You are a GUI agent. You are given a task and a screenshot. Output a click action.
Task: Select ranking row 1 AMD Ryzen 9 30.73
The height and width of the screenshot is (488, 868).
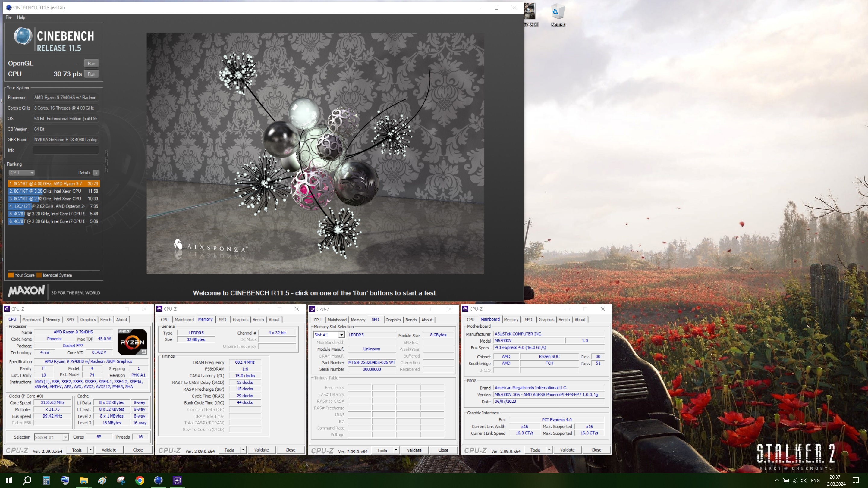(x=54, y=183)
